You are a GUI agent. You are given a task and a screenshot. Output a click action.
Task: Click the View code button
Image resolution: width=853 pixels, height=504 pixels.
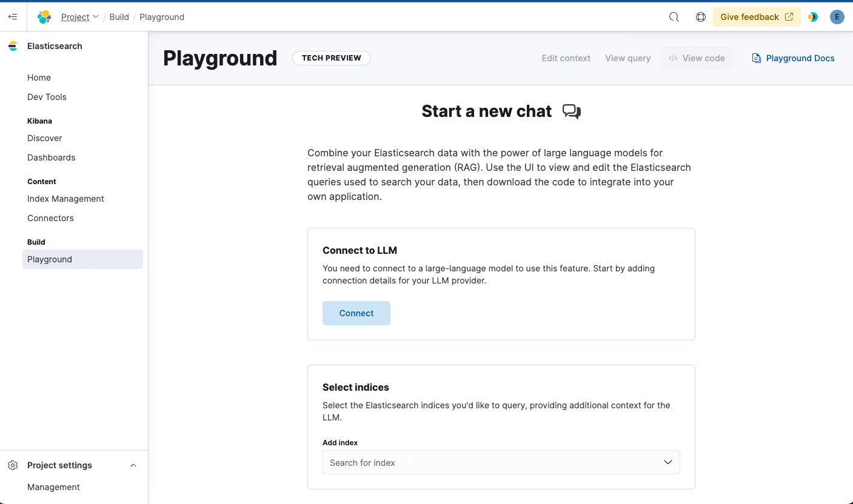[x=697, y=58]
